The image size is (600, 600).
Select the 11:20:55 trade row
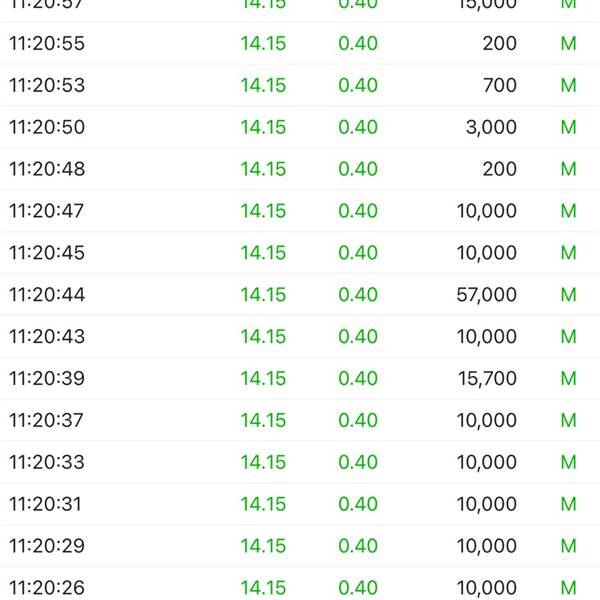coord(300,43)
